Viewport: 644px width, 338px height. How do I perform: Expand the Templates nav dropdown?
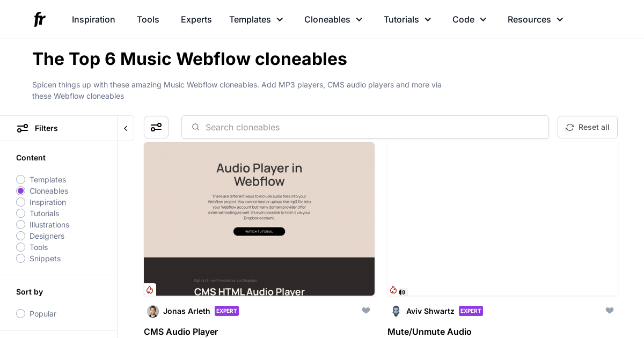click(256, 19)
